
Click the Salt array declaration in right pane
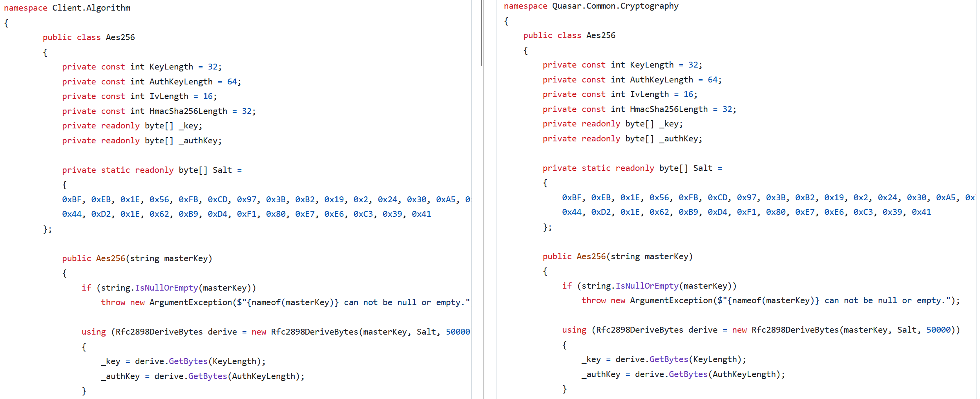click(633, 168)
